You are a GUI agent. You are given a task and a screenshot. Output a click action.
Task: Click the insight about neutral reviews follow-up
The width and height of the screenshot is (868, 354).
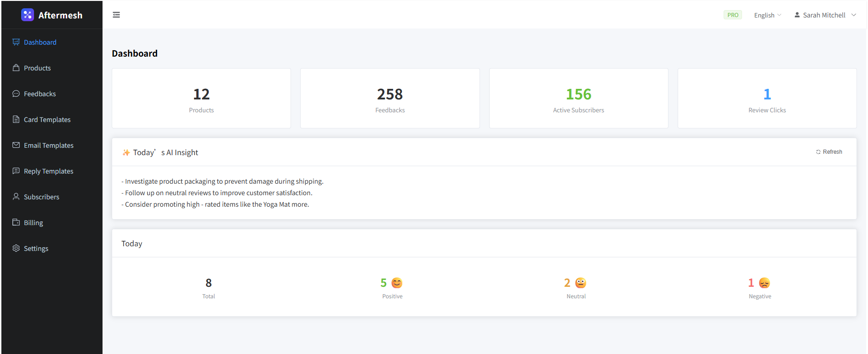(217, 193)
